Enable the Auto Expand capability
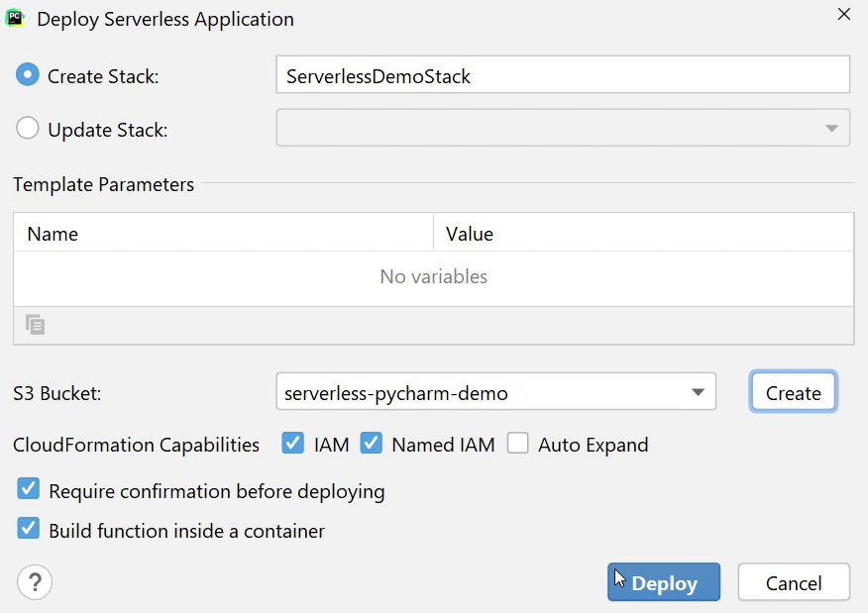868x613 pixels. point(517,444)
